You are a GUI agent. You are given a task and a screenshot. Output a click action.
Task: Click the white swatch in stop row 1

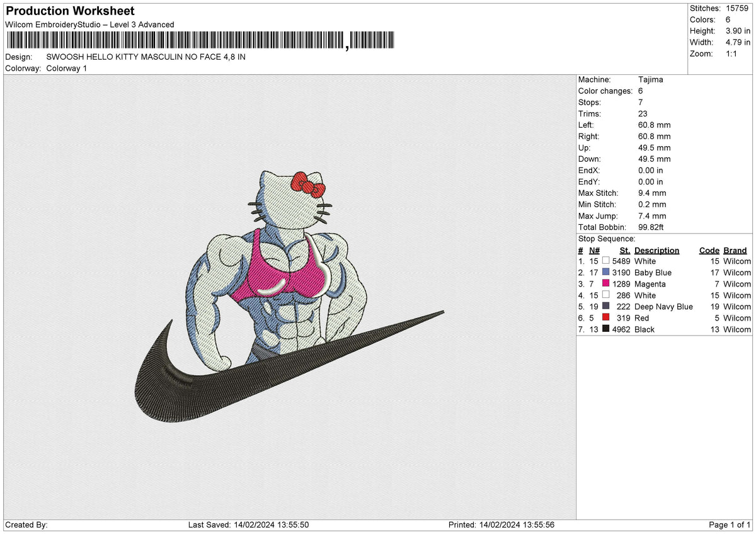(x=605, y=261)
